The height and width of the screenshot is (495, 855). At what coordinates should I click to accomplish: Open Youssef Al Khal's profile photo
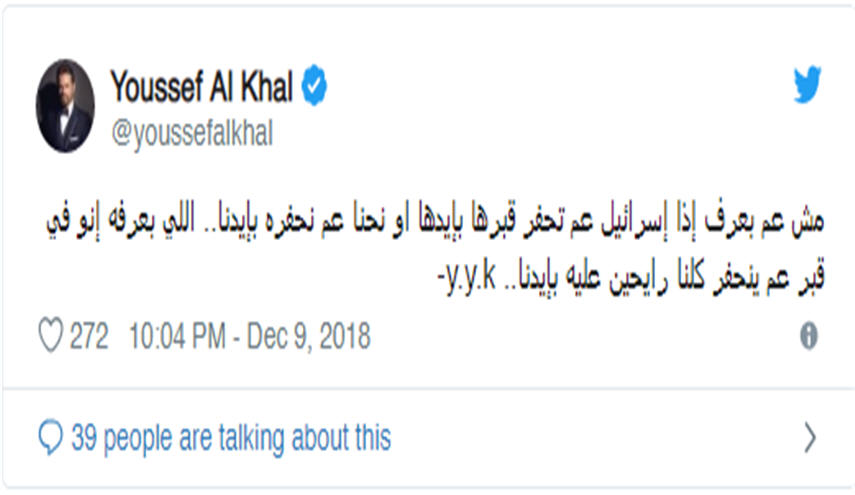pyautogui.click(x=65, y=105)
